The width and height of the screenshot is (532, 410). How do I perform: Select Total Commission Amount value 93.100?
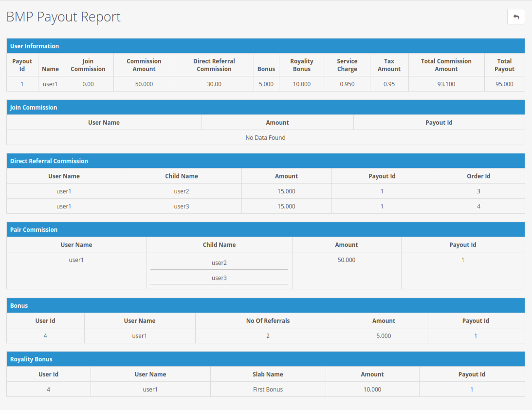446,84
